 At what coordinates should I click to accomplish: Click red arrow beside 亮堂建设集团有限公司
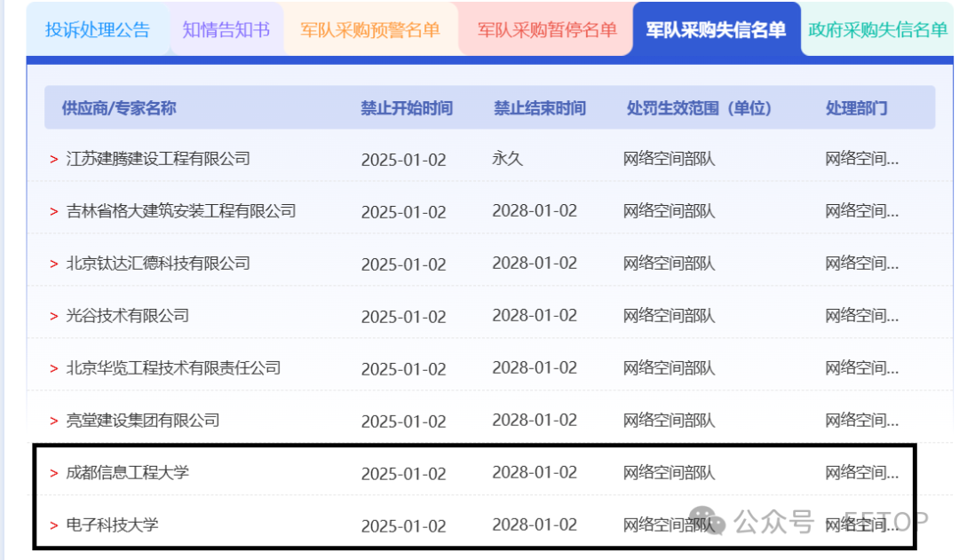click(x=54, y=422)
